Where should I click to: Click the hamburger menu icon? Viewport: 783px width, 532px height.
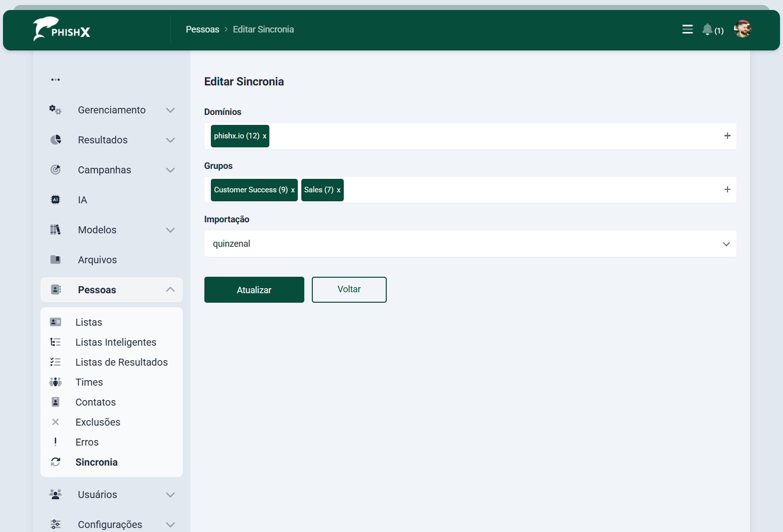coord(687,29)
